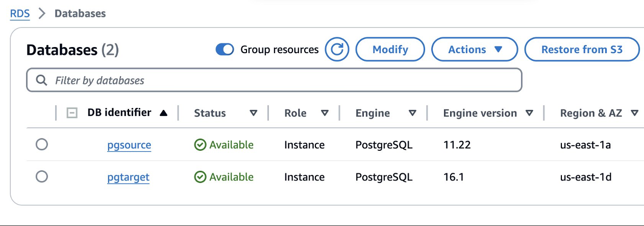Image resolution: width=644 pixels, height=226 pixels.
Task: Sort by the Engine version column arrow
Action: point(529,113)
